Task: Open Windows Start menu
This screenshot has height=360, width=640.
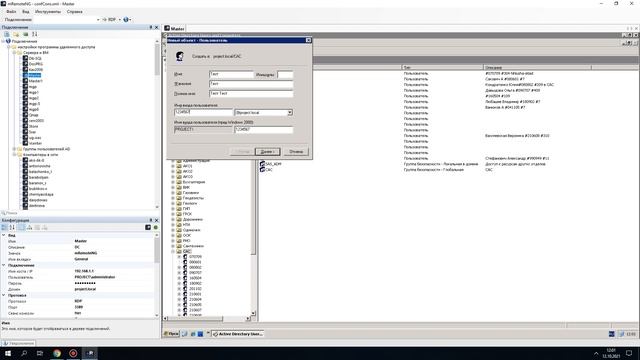Action: 8,353
